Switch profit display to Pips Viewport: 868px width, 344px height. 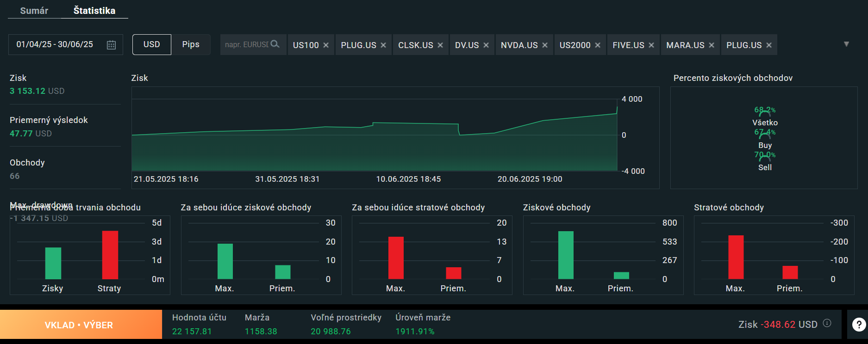pyautogui.click(x=191, y=44)
